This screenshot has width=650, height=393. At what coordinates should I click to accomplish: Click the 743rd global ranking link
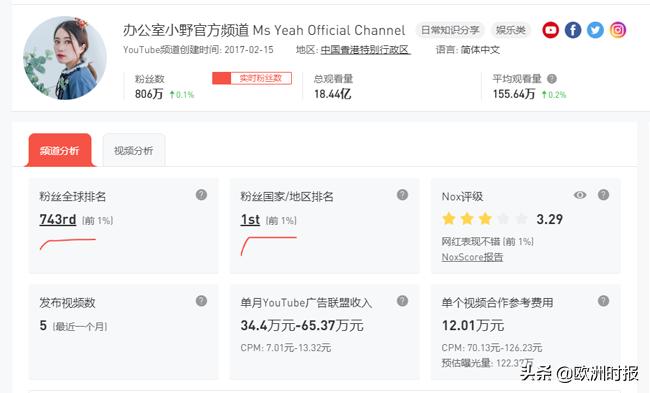tap(58, 219)
